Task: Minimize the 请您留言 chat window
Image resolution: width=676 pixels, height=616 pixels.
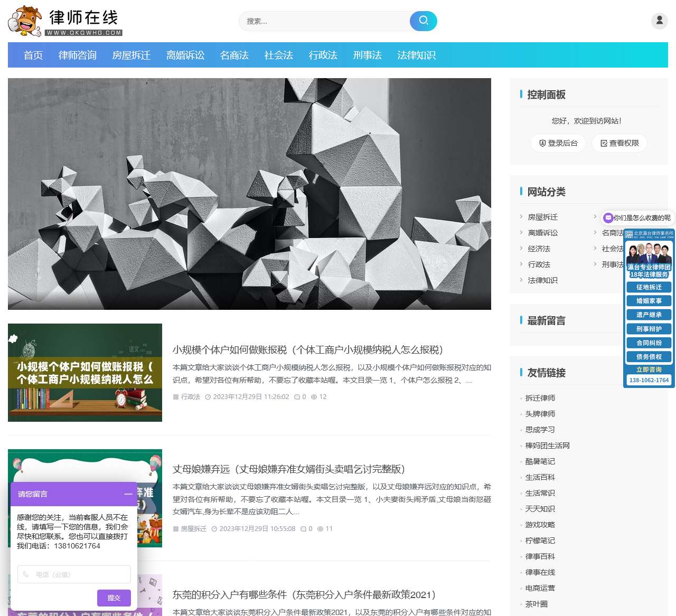Action: tap(128, 494)
